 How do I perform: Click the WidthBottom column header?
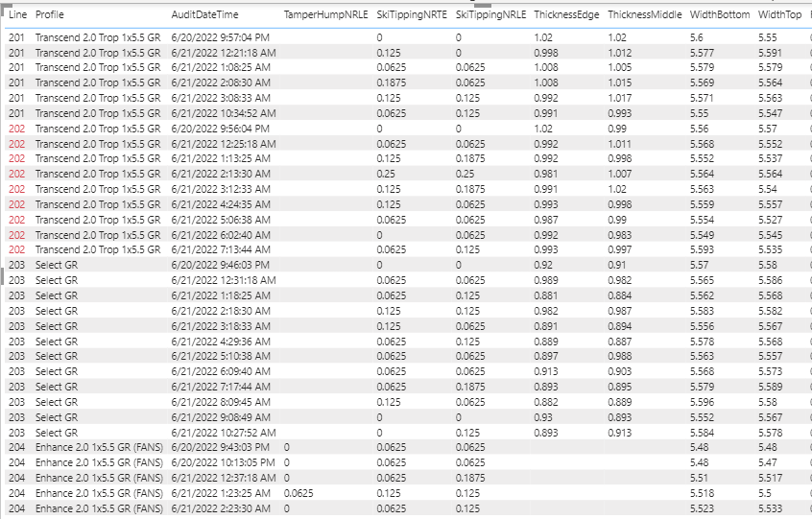pyautogui.click(x=720, y=14)
